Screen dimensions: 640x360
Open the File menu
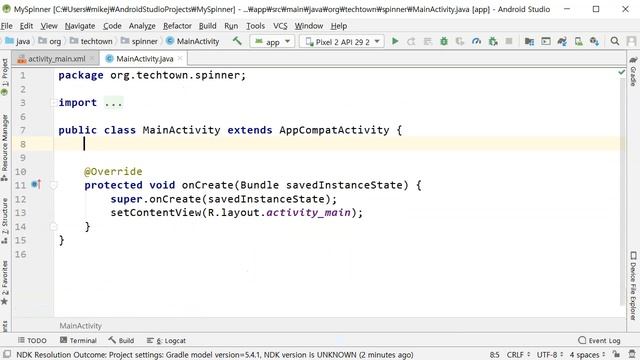coord(7,26)
